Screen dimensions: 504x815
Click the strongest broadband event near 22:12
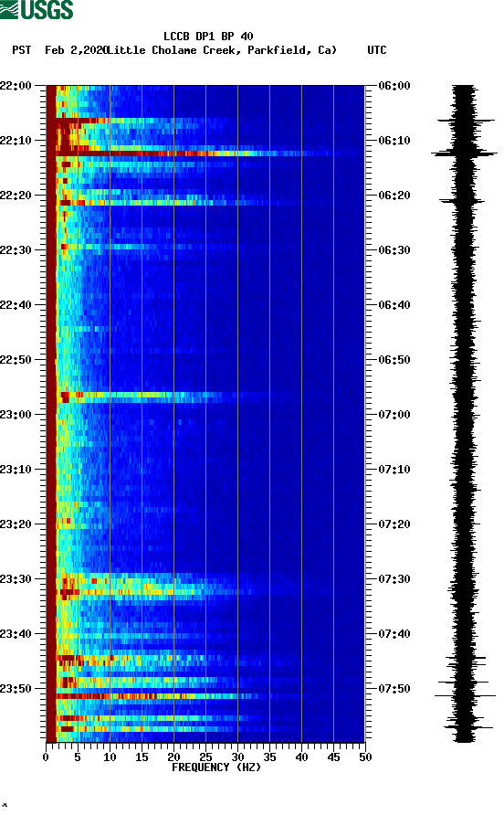click(x=205, y=153)
